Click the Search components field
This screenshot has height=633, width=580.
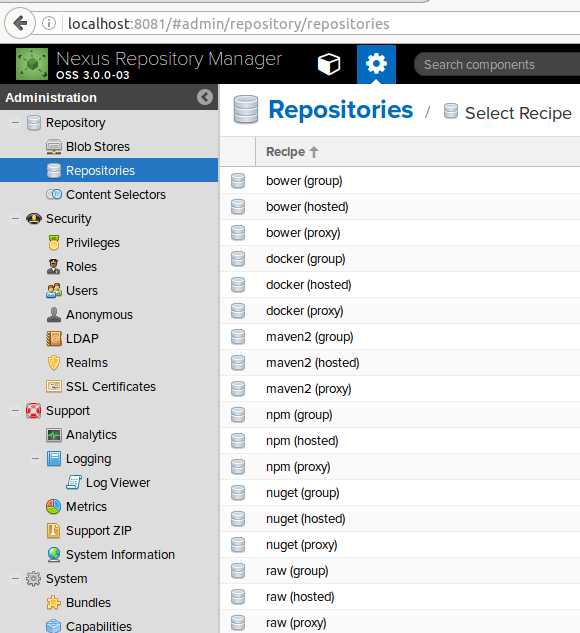click(x=497, y=64)
